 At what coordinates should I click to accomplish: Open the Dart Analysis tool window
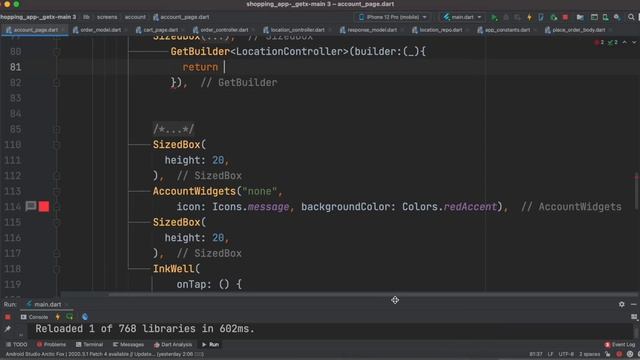pos(173,345)
